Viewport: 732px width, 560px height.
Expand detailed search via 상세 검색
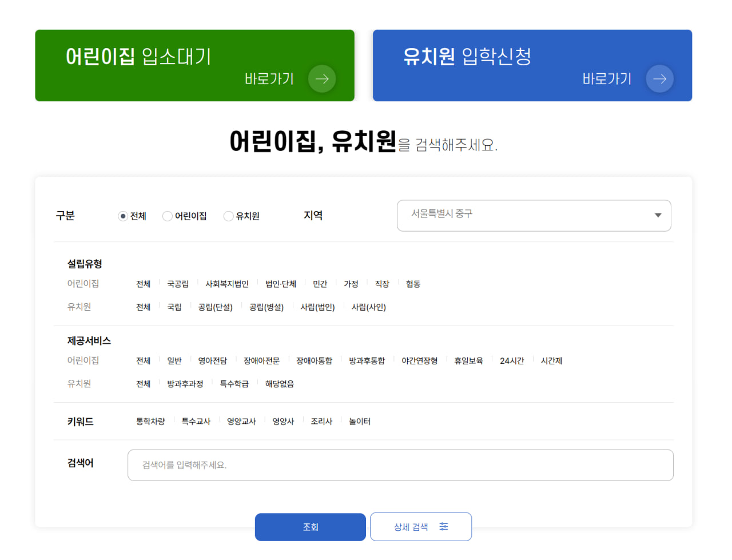(x=421, y=526)
